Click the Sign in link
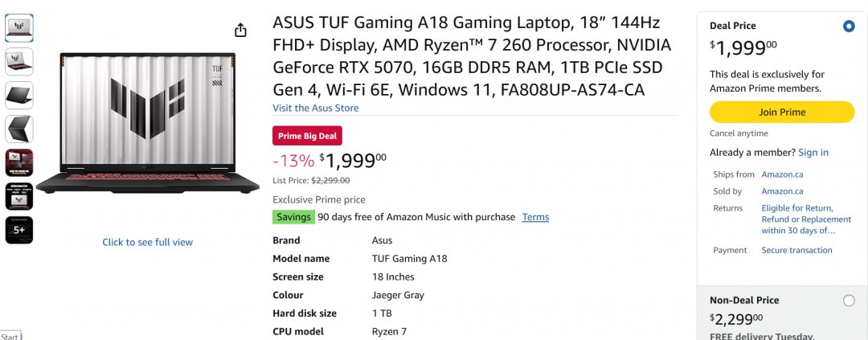This screenshot has width=868, height=340. click(813, 153)
